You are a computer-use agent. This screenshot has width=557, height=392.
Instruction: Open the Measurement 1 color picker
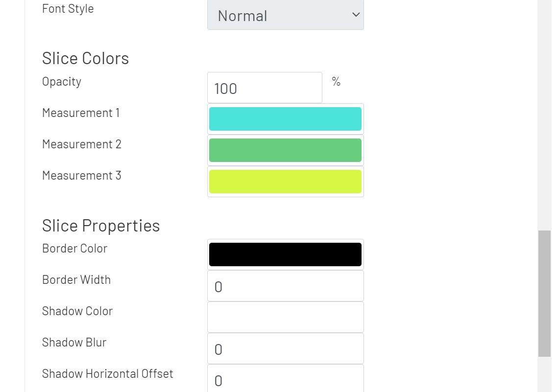click(285, 118)
